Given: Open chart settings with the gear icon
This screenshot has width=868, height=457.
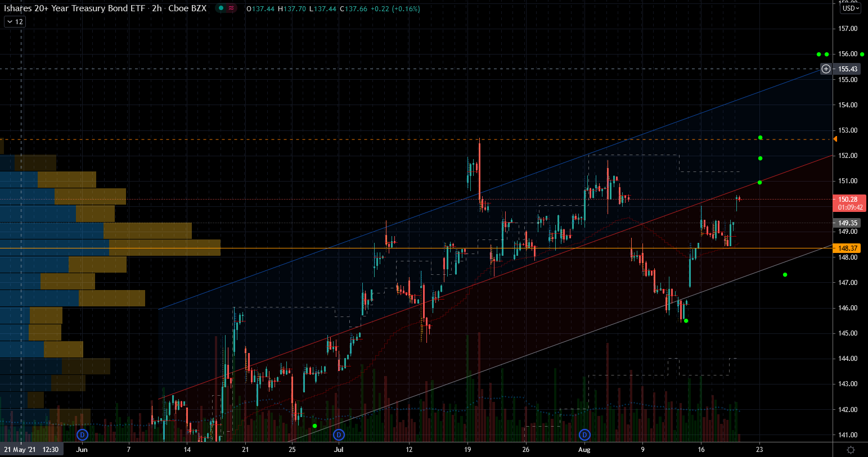Looking at the screenshot, I should click(851, 450).
